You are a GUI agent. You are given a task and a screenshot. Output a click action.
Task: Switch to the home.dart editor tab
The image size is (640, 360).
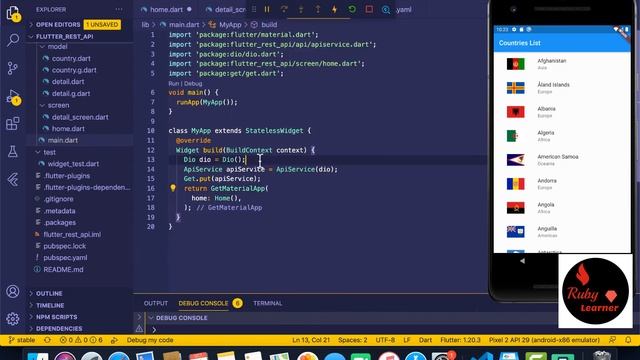(166, 9)
